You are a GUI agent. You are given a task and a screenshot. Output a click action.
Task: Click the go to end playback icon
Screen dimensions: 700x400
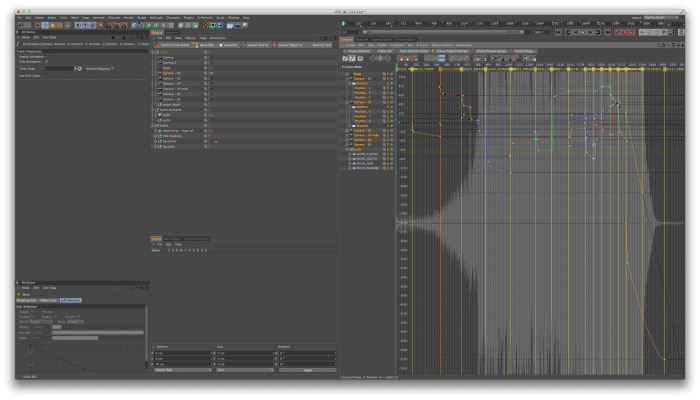(608, 32)
